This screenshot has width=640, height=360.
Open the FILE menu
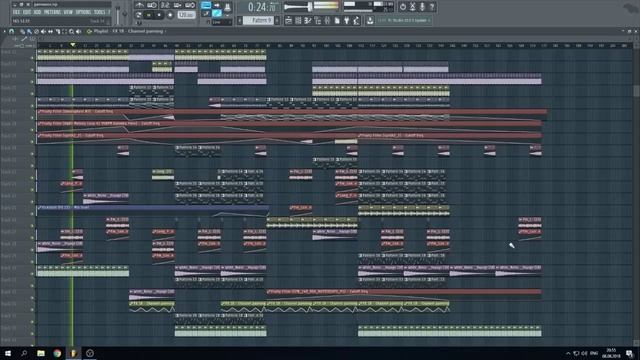[x=16, y=12]
